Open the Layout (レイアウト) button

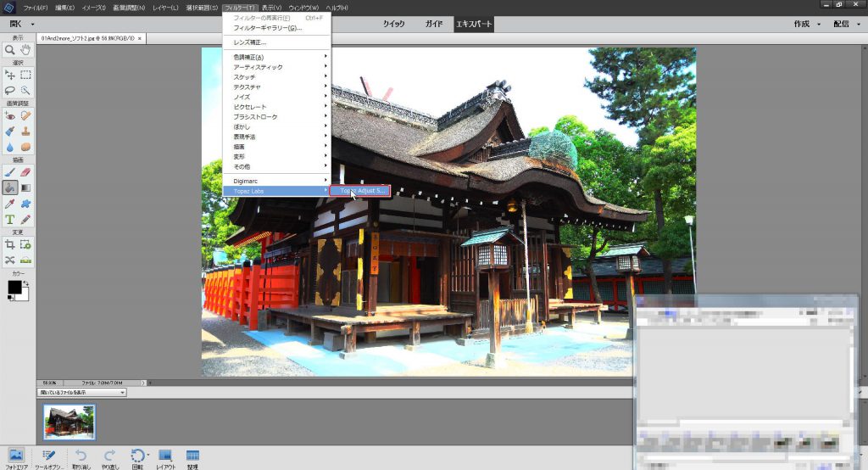tap(165, 456)
